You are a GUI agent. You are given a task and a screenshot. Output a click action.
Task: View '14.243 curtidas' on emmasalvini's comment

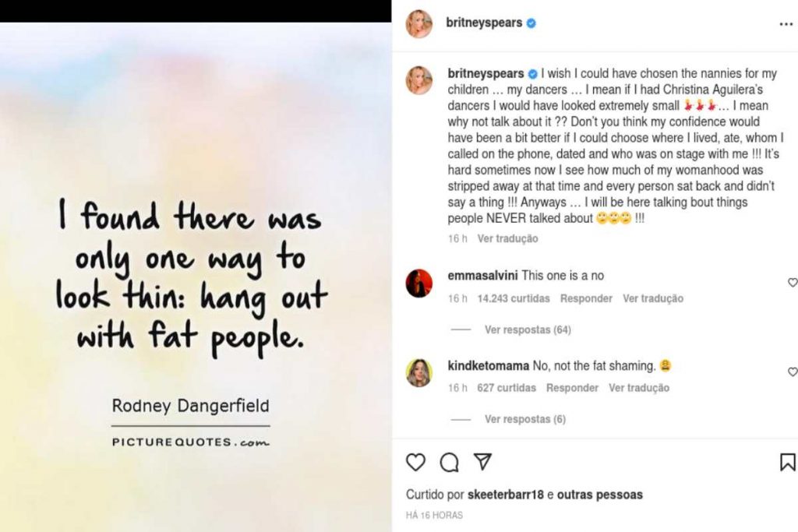[x=514, y=298]
